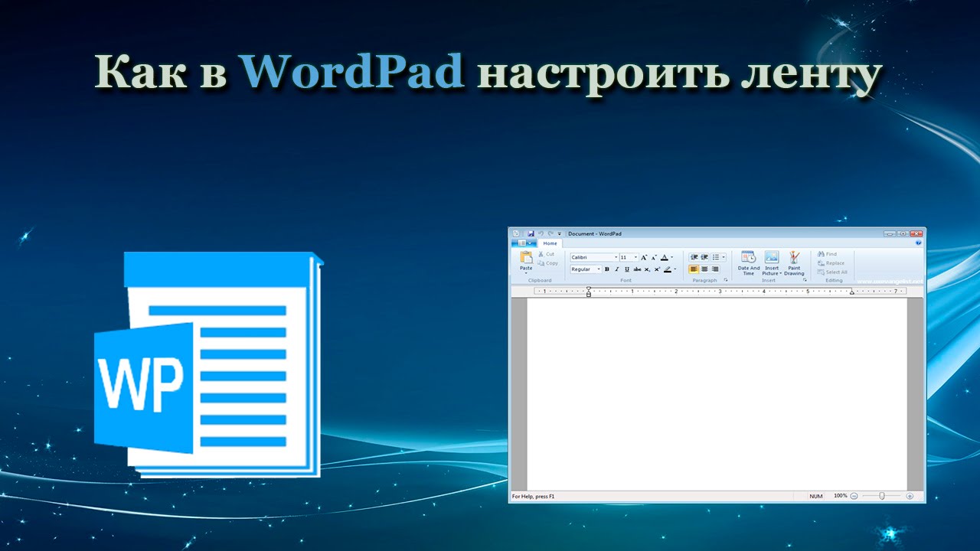The width and height of the screenshot is (980, 551).
Task: Toggle Strikethrough formatting
Action: click(637, 269)
